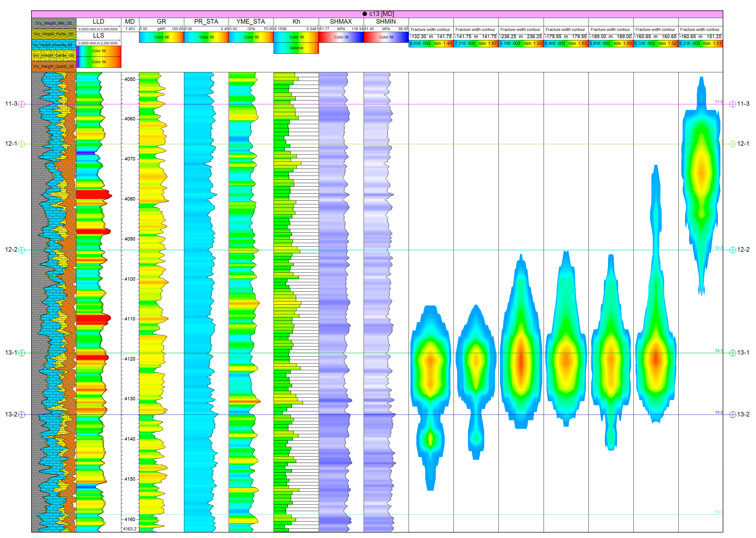This screenshot has width=756, height=538.
Task: Click the -179.55 m 179.55 fracture range
Action: pyautogui.click(x=566, y=36)
